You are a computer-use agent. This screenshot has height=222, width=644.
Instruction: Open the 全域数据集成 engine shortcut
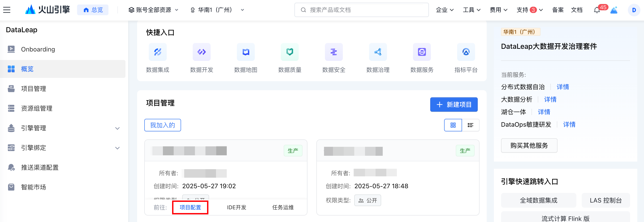pos(538,200)
